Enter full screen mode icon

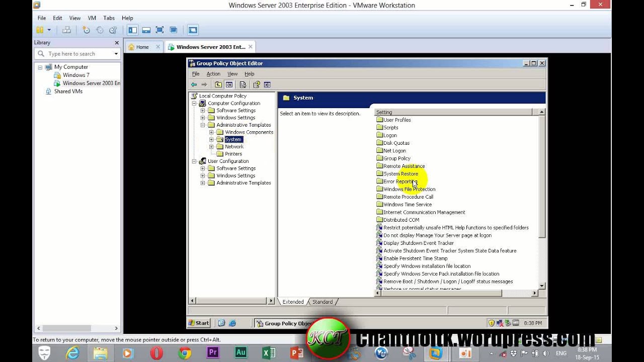(x=159, y=30)
